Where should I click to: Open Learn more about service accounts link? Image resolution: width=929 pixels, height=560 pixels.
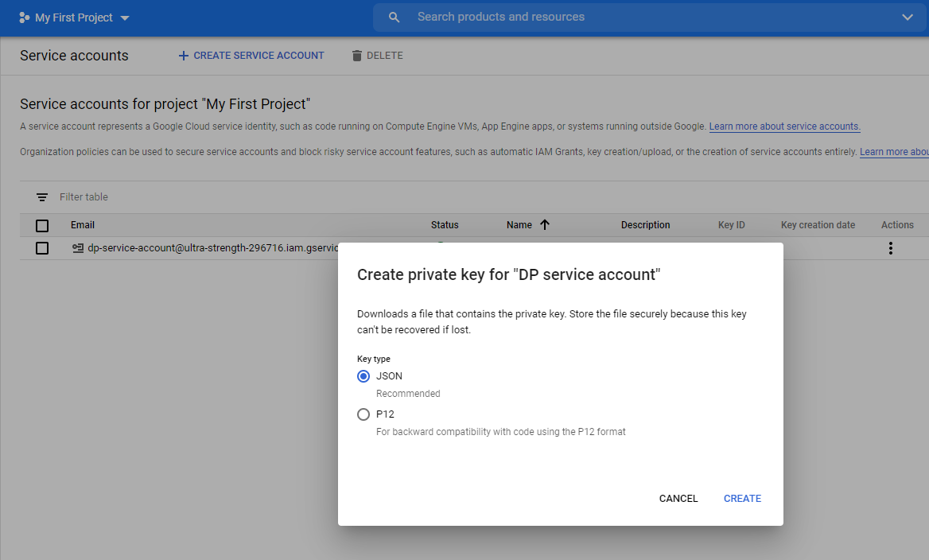coord(784,126)
